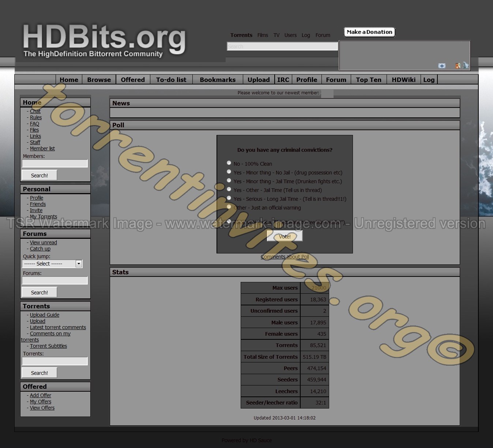
Task: Select 'Yes - Serious - Long Jail Time' option
Action: pyautogui.click(x=229, y=198)
